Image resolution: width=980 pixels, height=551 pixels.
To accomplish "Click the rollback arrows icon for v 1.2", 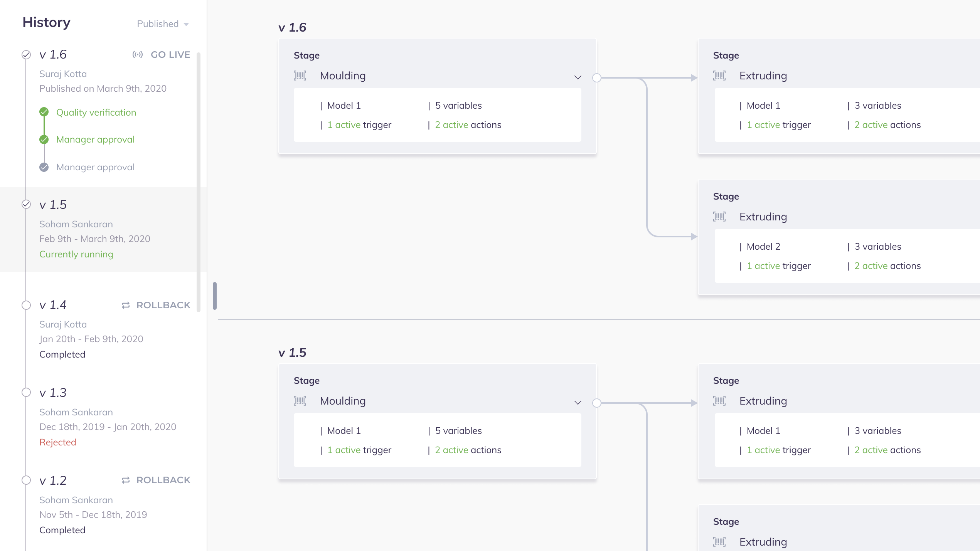I will point(126,480).
